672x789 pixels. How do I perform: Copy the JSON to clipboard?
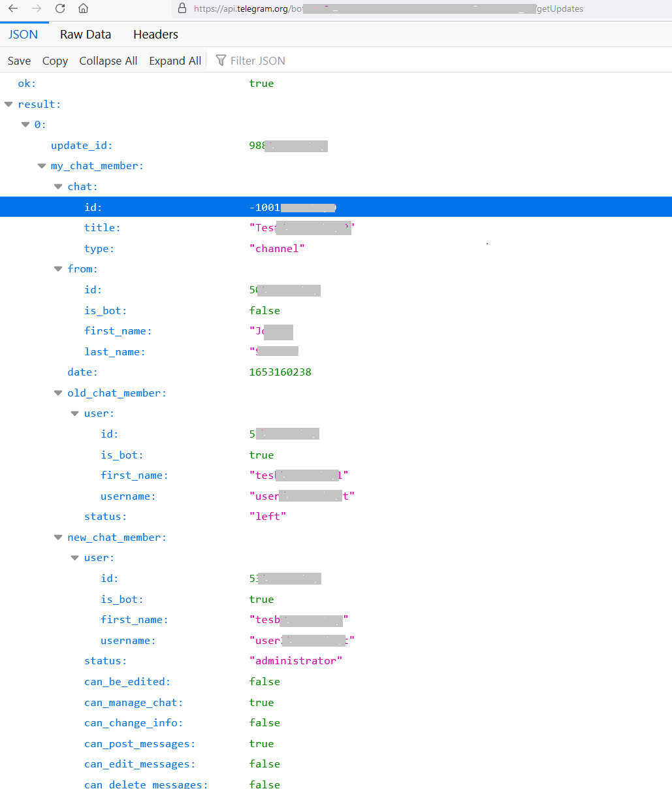tap(55, 61)
